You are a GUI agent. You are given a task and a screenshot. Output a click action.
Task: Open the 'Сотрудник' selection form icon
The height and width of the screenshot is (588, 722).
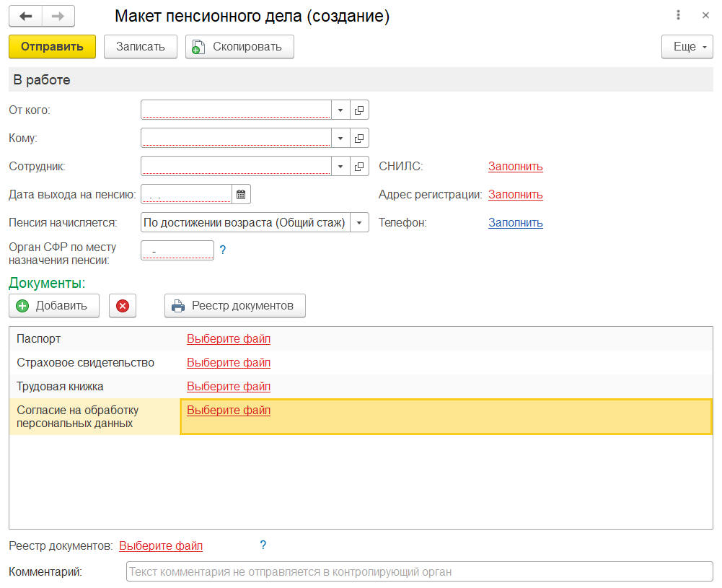pyautogui.click(x=359, y=166)
